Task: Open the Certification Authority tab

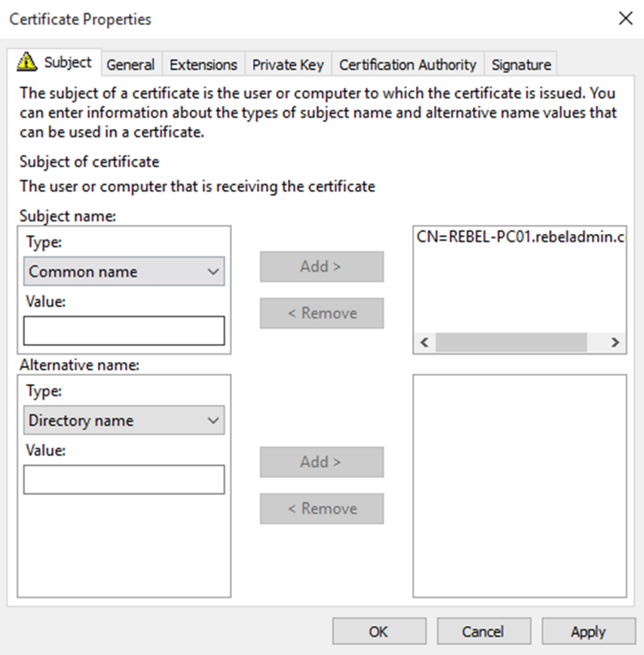Action: point(408,65)
